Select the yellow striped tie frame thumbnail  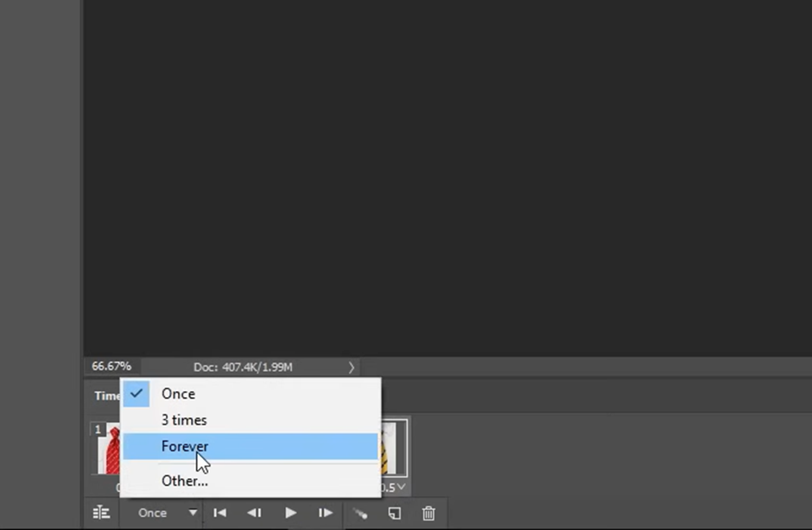394,447
